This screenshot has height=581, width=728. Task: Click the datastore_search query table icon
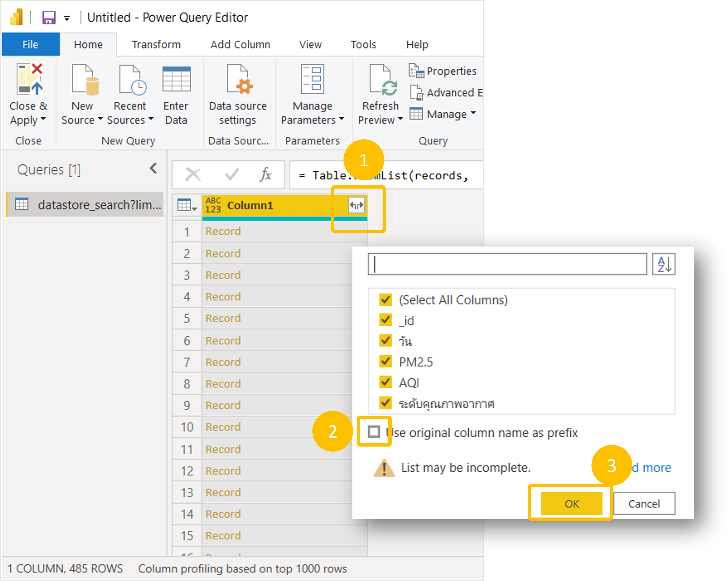click(22, 204)
